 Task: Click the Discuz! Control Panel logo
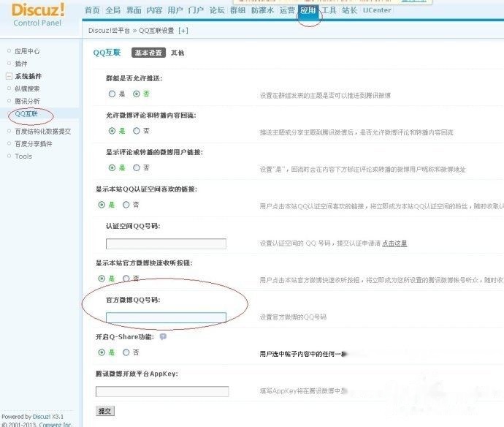[x=38, y=14]
